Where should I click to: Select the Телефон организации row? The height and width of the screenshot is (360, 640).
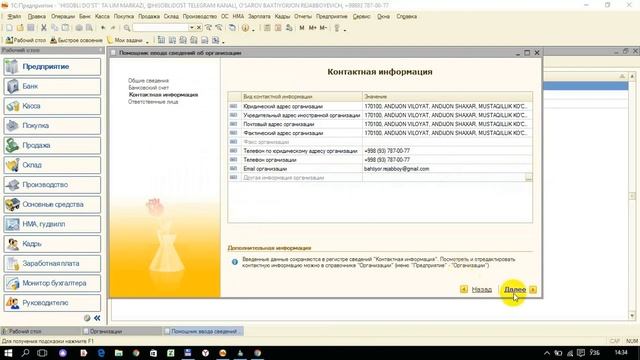(x=380, y=160)
